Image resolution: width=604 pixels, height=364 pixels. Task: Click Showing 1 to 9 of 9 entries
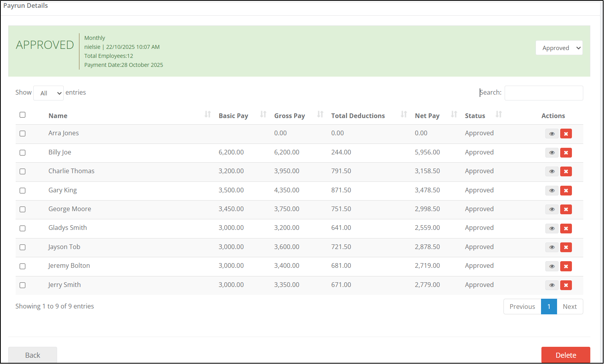coord(55,306)
